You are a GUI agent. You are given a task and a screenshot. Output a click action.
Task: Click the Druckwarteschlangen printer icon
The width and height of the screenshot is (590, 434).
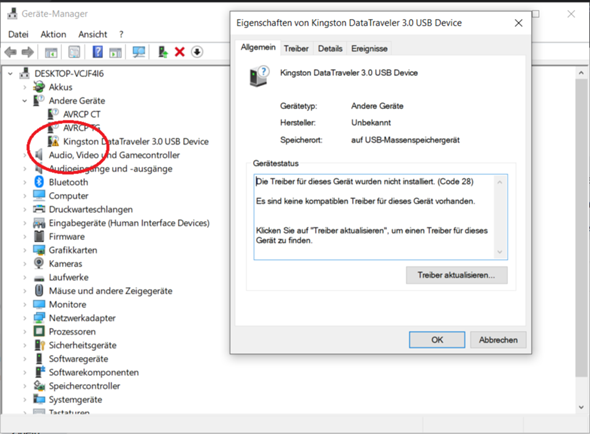(x=39, y=209)
